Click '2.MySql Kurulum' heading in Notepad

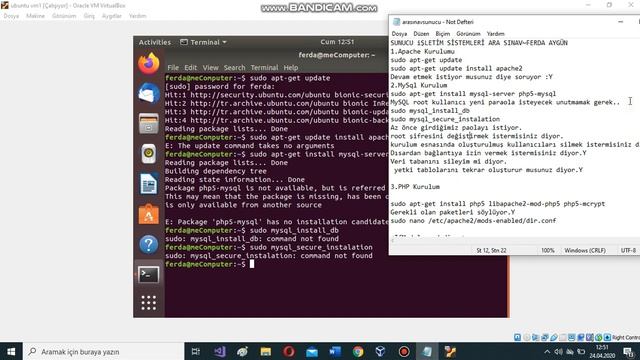click(419, 85)
